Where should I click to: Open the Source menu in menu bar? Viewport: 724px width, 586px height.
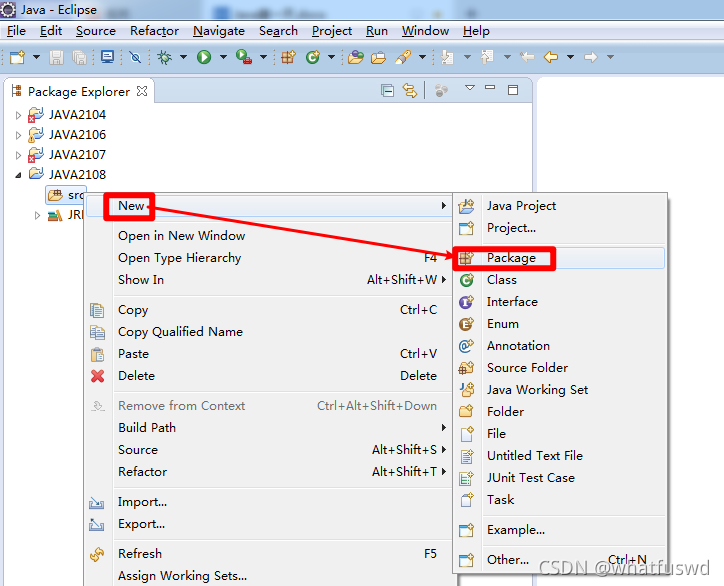[x=96, y=31]
